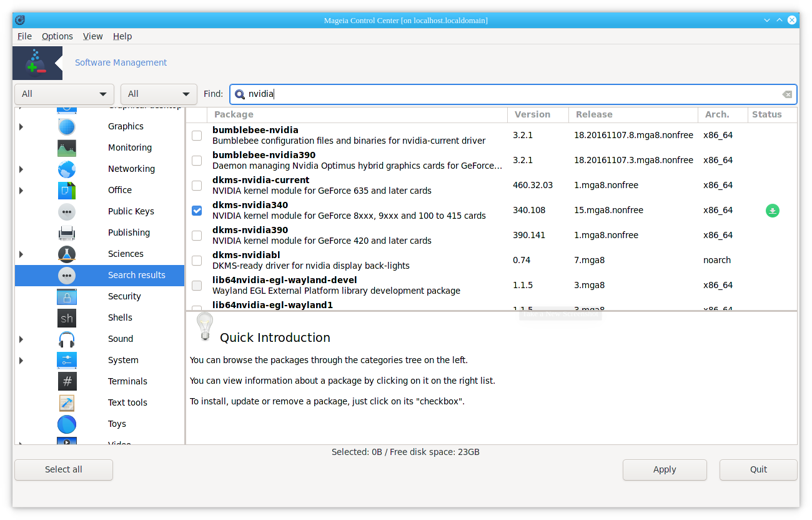
Task: Click the bumblebee-nvidia package name
Action: 255,130
